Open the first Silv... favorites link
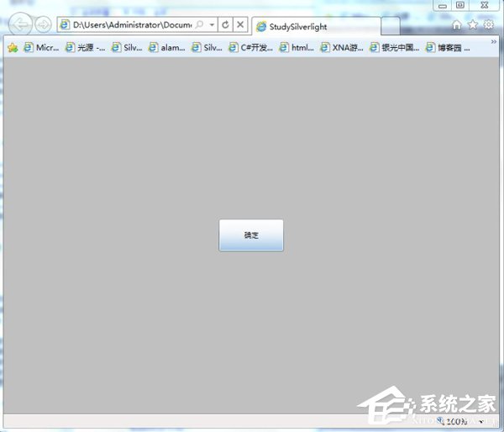The width and height of the screenshot is (504, 432). [127, 48]
